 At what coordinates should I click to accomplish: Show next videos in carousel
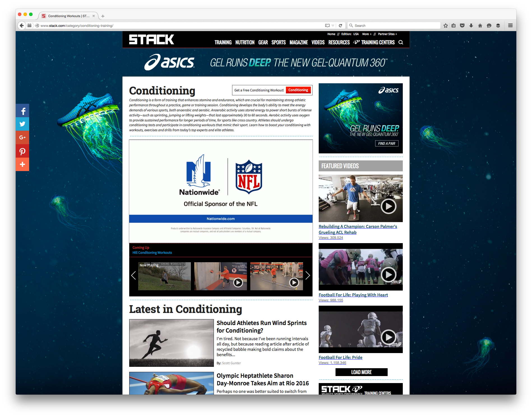(x=308, y=275)
